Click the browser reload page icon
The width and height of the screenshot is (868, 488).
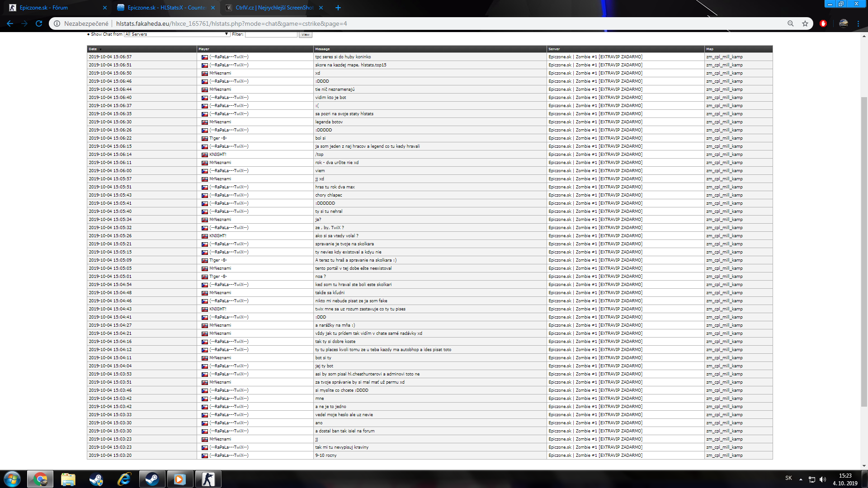[39, 23]
